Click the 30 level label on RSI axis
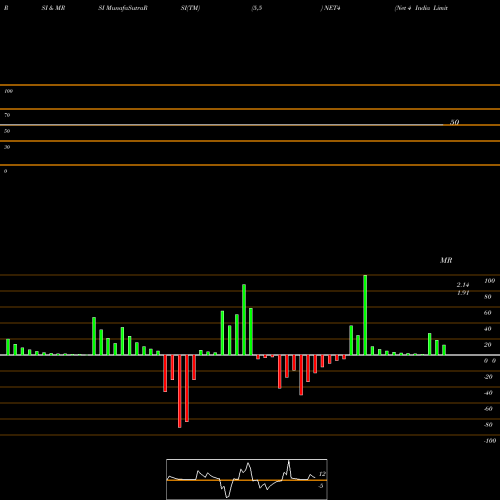500x500 pixels. pyautogui.click(x=7, y=147)
